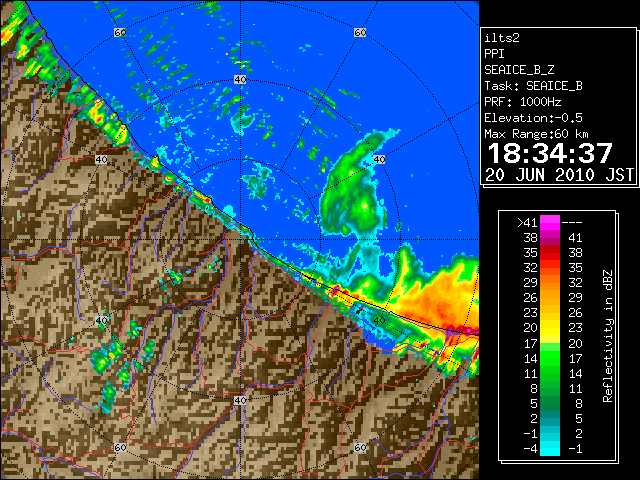
Task: Click the 'Reflectivity in dBZ' axis label
Action: pos(607,336)
